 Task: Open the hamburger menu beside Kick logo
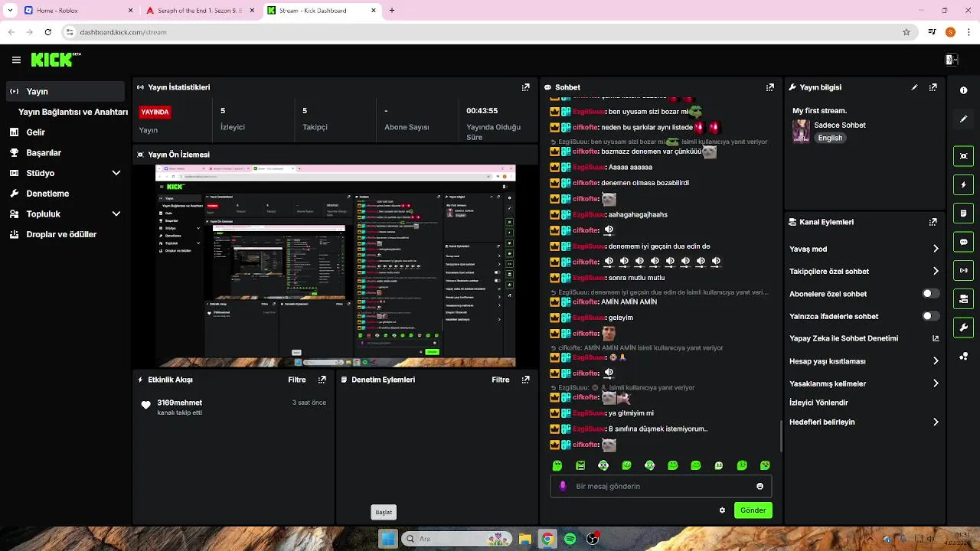pos(16,60)
